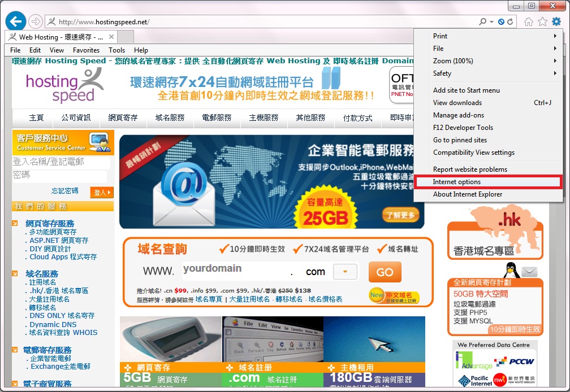Open the Tools menu in menu bar
The width and height of the screenshot is (570, 392).
pyautogui.click(x=116, y=50)
